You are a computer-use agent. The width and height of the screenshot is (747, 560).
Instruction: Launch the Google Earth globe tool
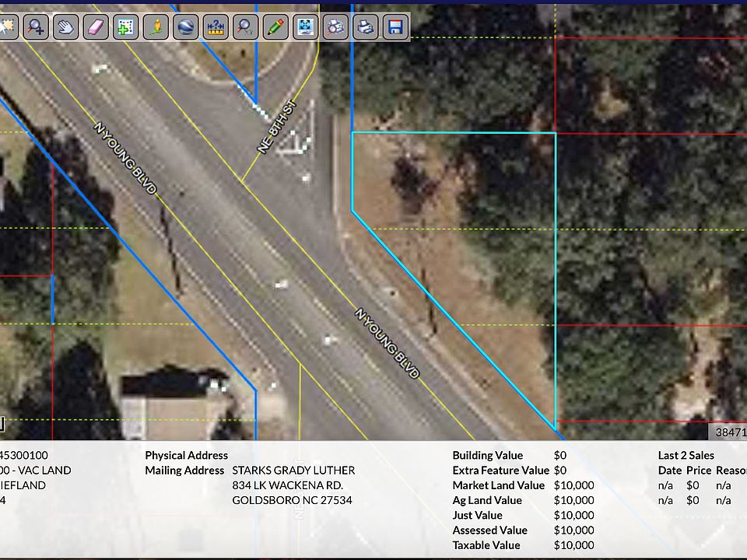184,27
